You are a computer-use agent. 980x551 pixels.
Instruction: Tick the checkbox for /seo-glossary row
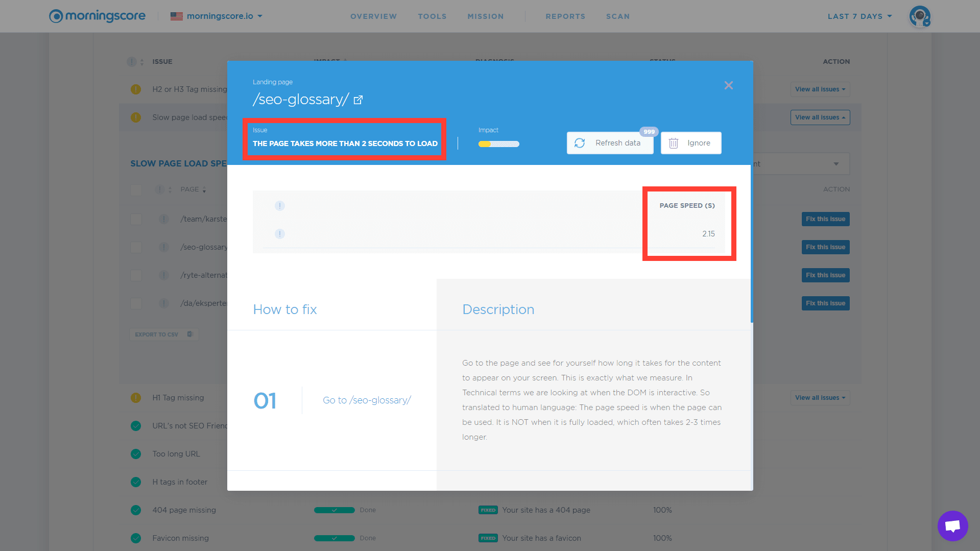point(136,247)
